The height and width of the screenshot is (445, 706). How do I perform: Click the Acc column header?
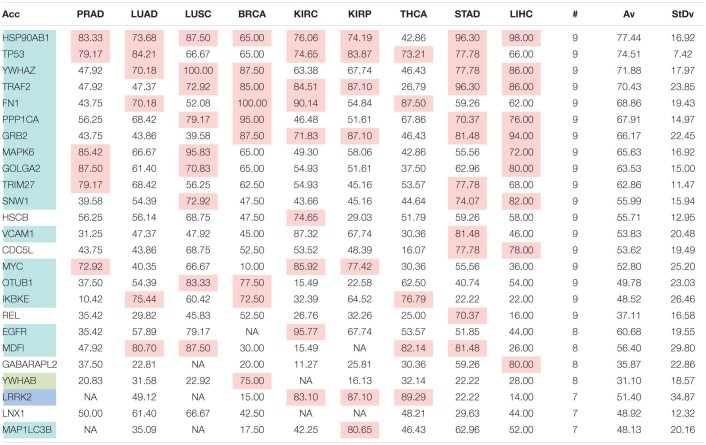(x=14, y=14)
